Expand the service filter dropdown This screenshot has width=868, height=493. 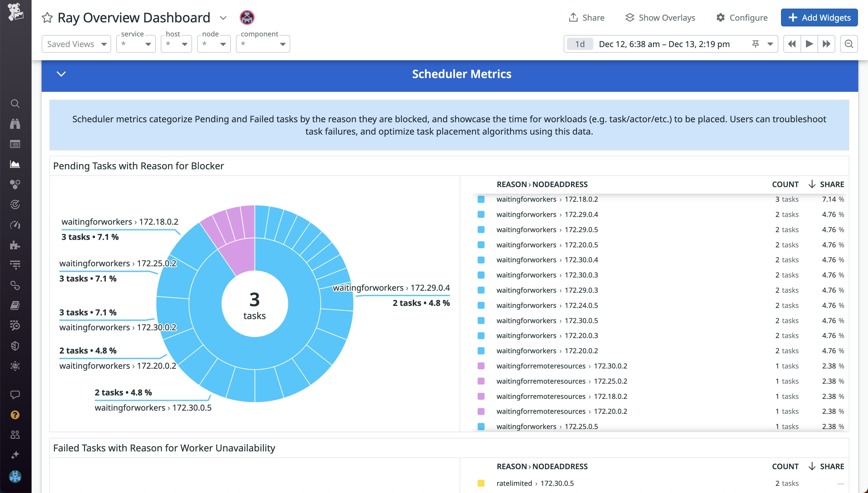[136, 44]
